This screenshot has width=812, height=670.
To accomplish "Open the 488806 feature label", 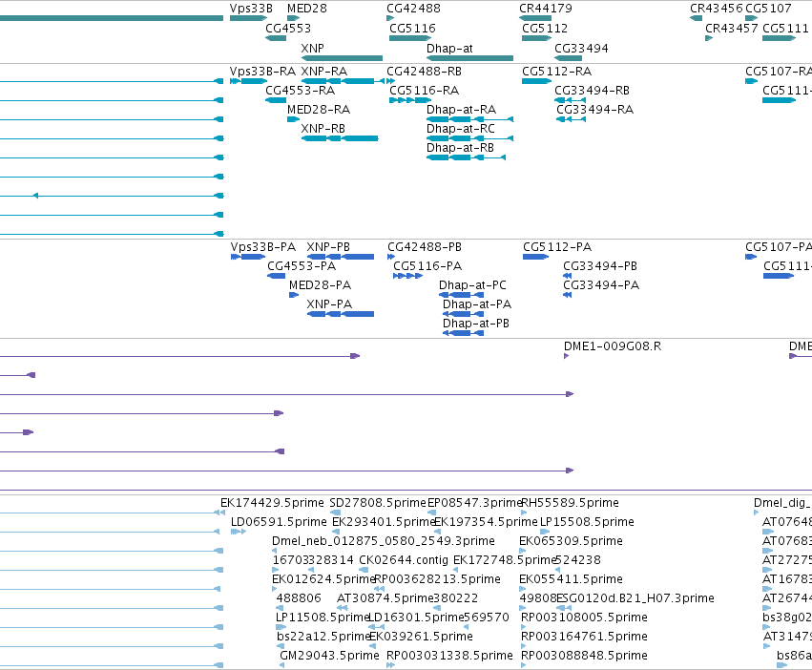I will click(x=299, y=598).
